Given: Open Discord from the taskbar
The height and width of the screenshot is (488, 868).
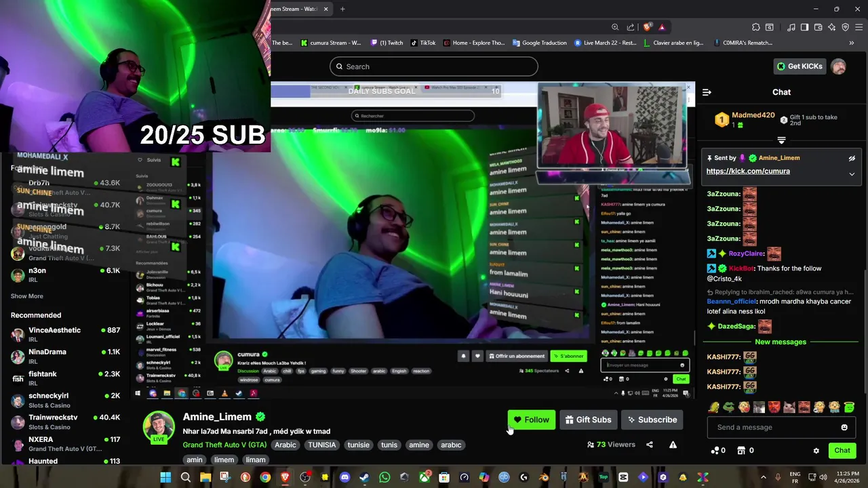Looking at the screenshot, I should click(x=344, y=477).
